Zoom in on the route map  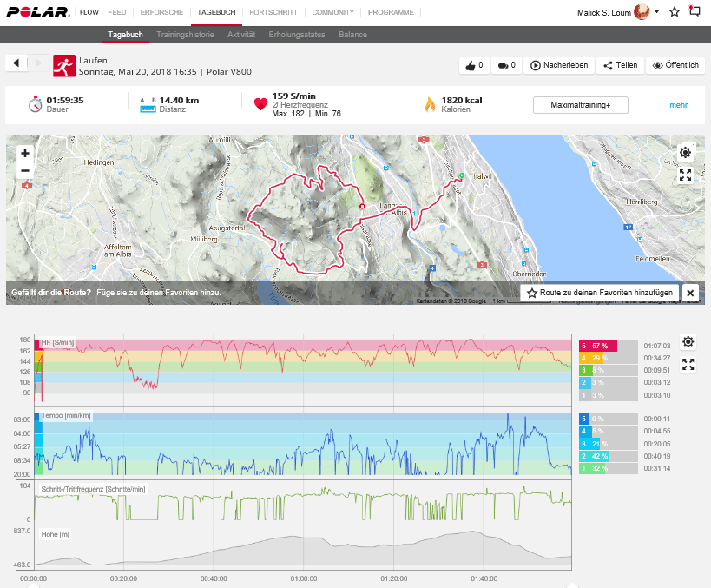25,153
